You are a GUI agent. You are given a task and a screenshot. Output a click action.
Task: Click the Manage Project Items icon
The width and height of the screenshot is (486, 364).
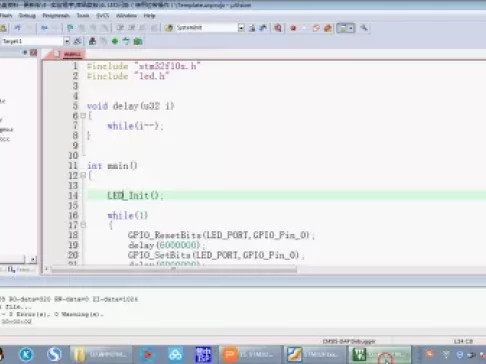(x=92, y=41)
